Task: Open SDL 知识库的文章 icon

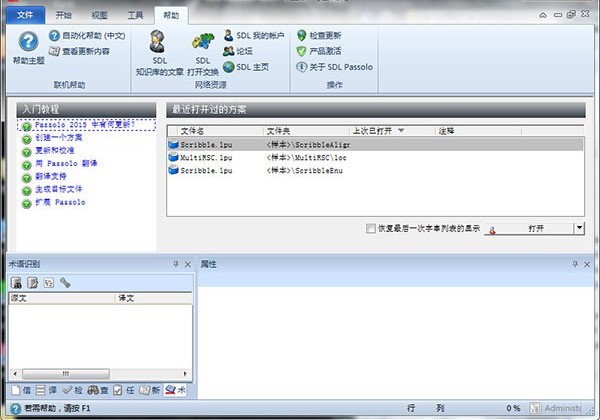Action: point(158,42)
